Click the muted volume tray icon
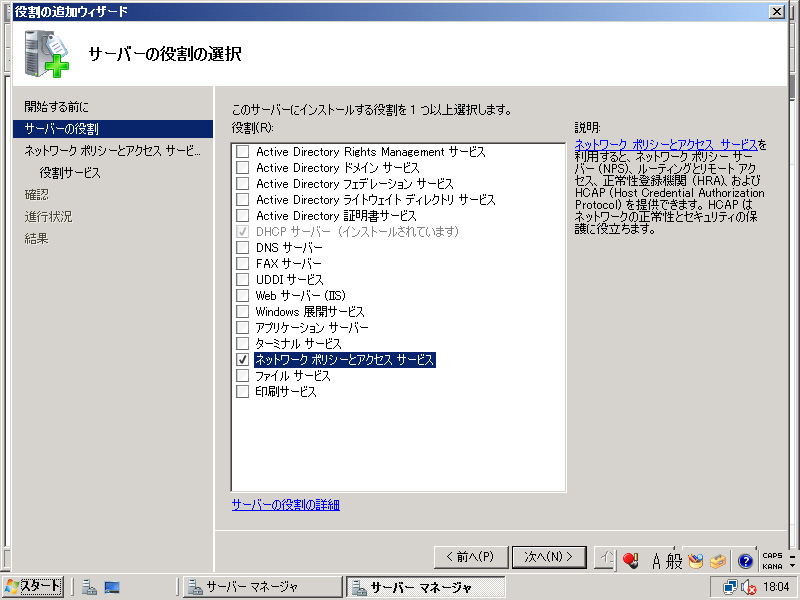The width and height of the screenshot is (800, 600). [747, 588]
